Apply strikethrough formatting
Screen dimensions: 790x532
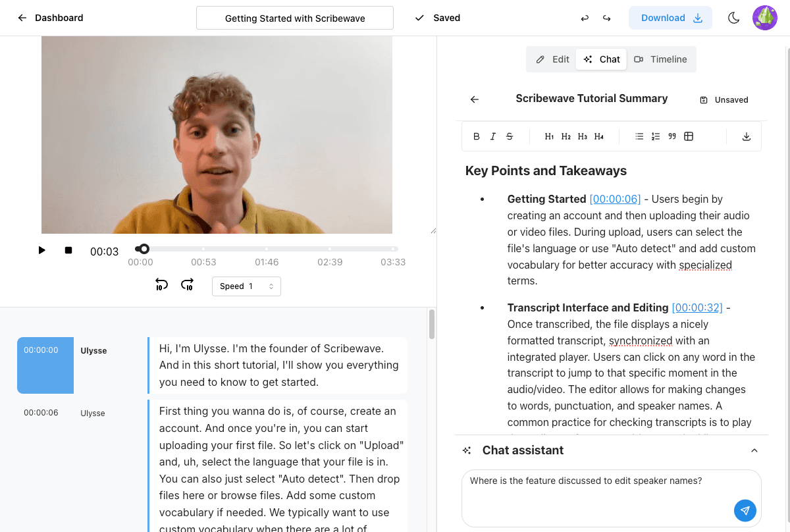pos(509,136)
